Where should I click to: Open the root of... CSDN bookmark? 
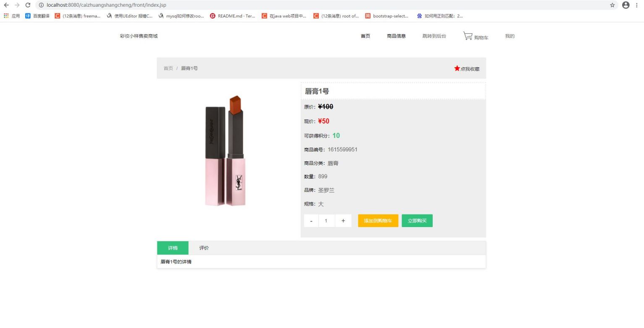pos(336,16)
